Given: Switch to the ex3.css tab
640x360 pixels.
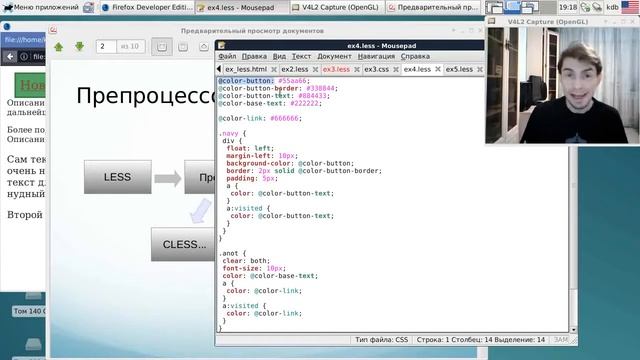Looking at the screenshot, I should (376, 69).
